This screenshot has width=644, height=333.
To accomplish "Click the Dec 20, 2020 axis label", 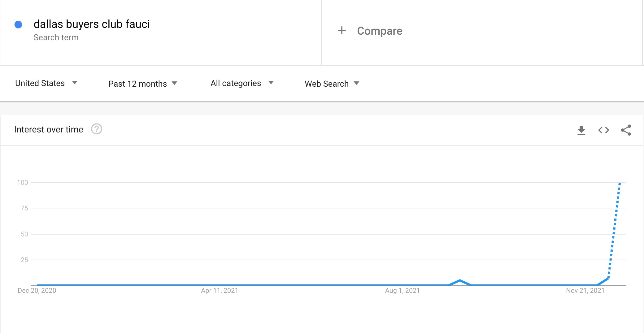I will [x=37, y=291].
